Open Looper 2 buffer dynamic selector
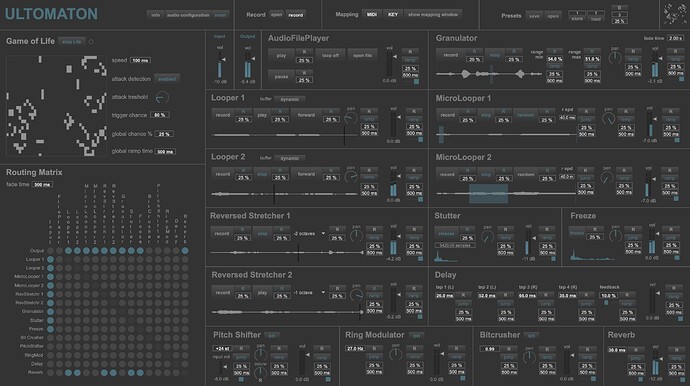This screenshot has width=690, height=386. pos(290,158)
